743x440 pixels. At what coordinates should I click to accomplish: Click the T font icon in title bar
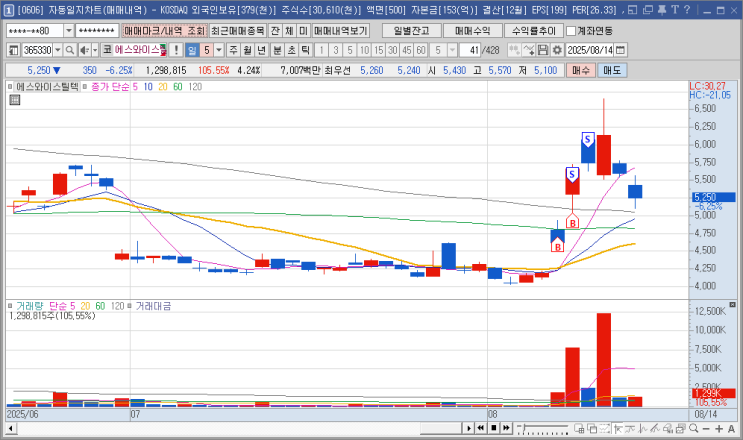tap(675, 9)
